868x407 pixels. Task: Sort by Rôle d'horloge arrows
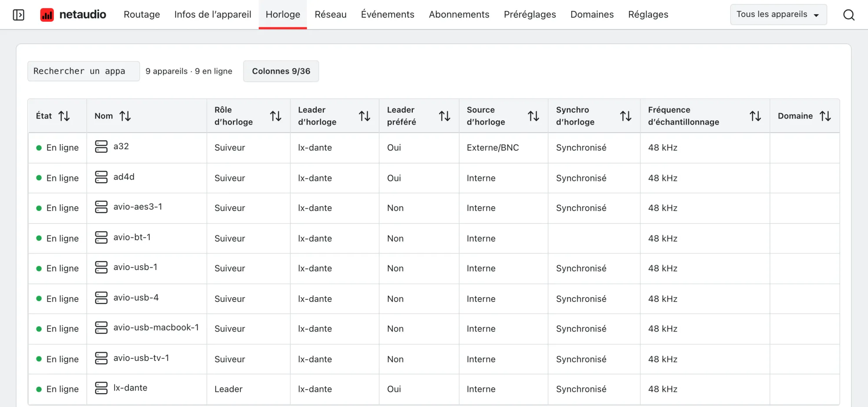[x=276, y=116]
